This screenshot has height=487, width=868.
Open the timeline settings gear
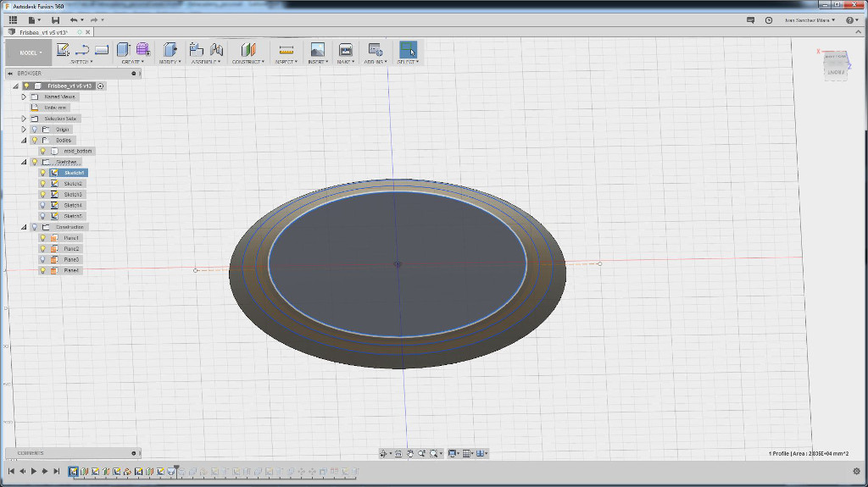pos(856,472)
